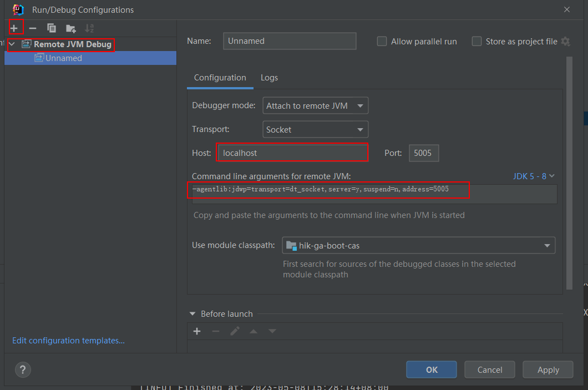
Task: Check the Store as project file option
Action: [x=477, y=41]
